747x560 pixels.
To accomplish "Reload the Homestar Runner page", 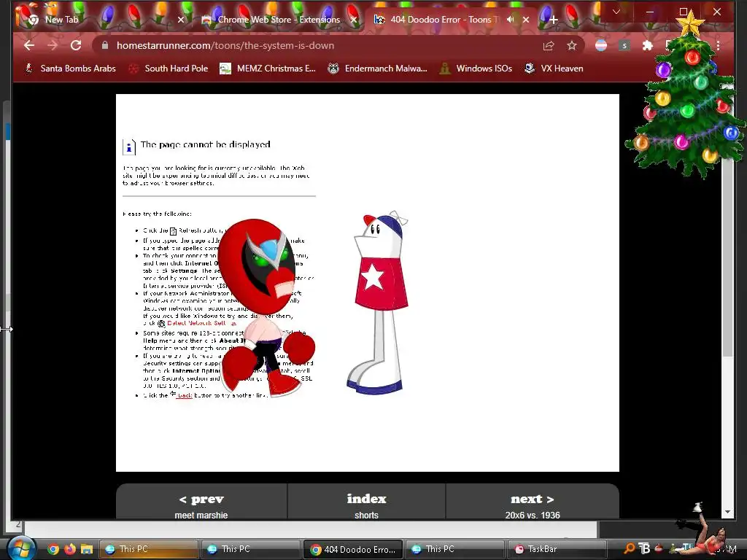I will [76, 46].
